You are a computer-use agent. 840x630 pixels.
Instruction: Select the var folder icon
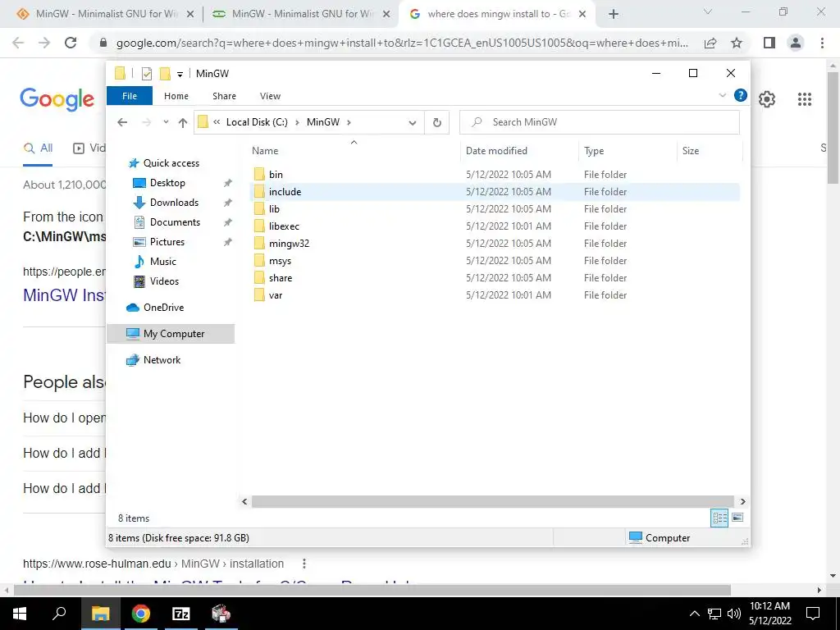pos(259,294)
